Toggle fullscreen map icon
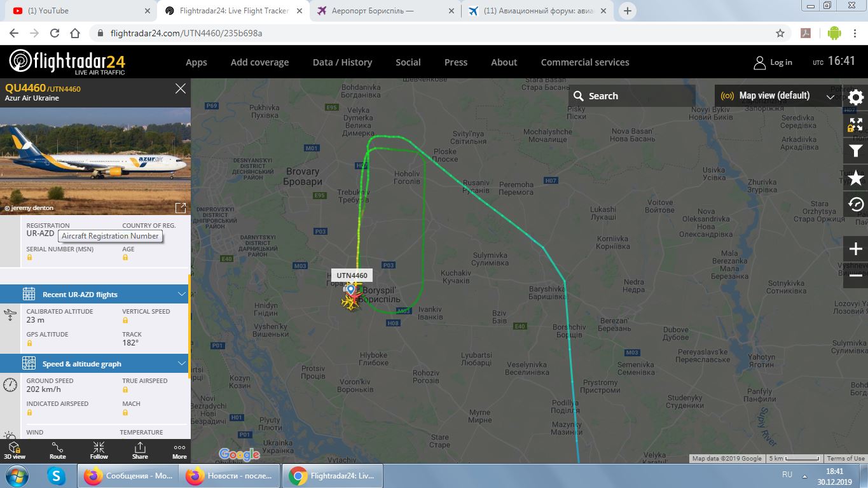 point(856,125)
